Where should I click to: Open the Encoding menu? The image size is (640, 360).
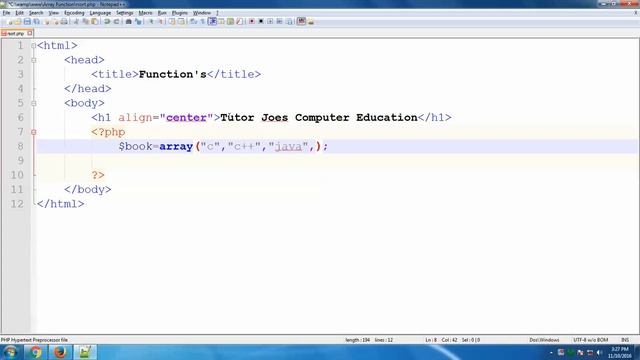[x=74, y=13]
